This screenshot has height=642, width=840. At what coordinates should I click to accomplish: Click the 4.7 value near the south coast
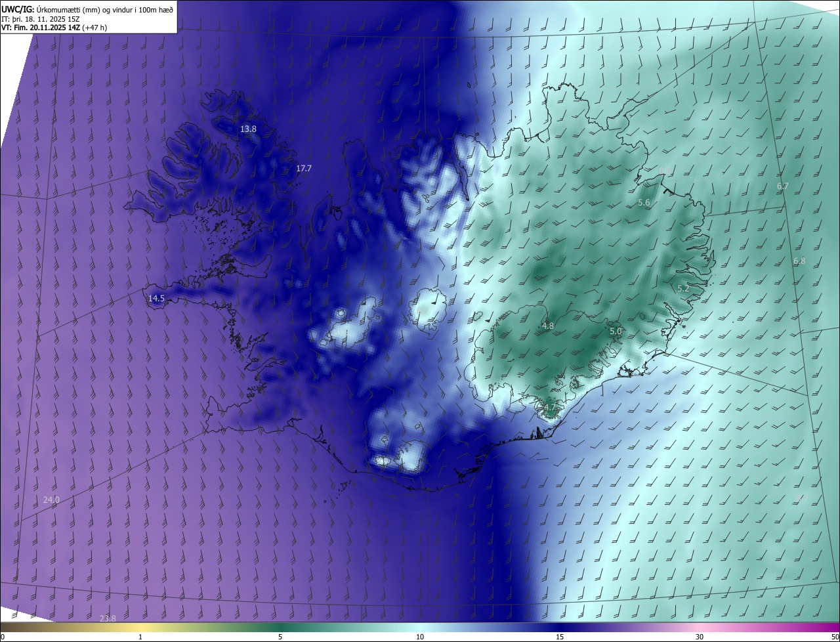tap(550, 408)
